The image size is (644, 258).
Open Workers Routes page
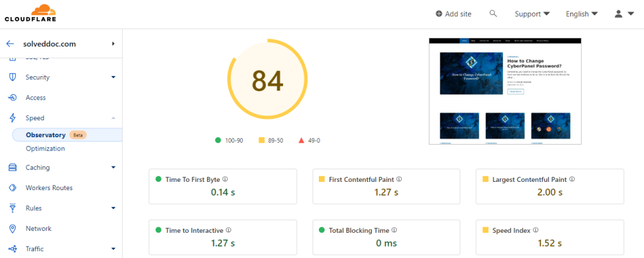pyautogui.click(x=49, y=188)
